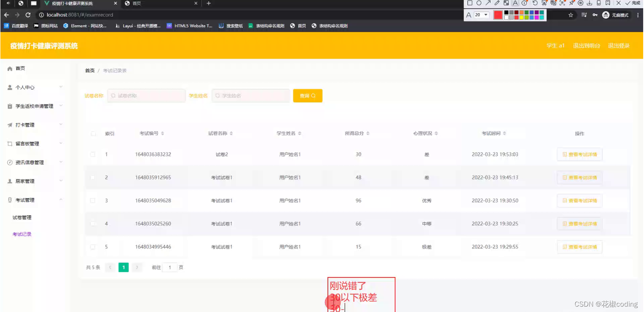Select the rectangle annotation tool

click(469, 3)
